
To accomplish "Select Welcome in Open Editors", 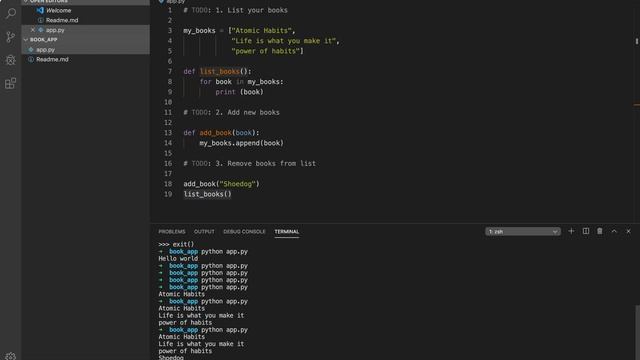I will pos(58,10).
